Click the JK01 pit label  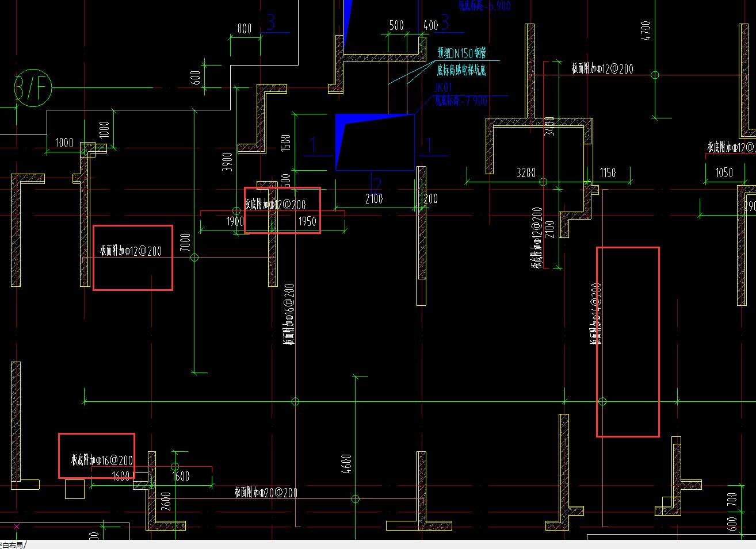point(444,88)
